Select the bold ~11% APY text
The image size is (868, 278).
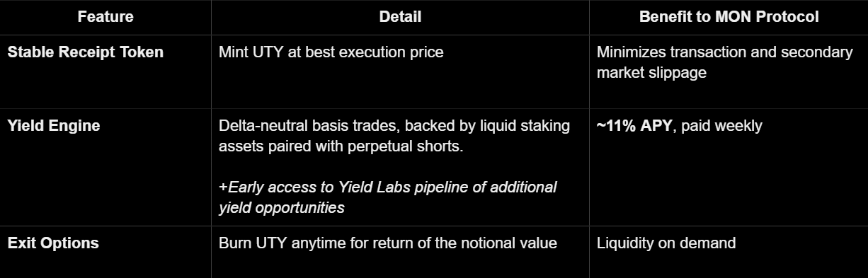click(x=634, y=126)
